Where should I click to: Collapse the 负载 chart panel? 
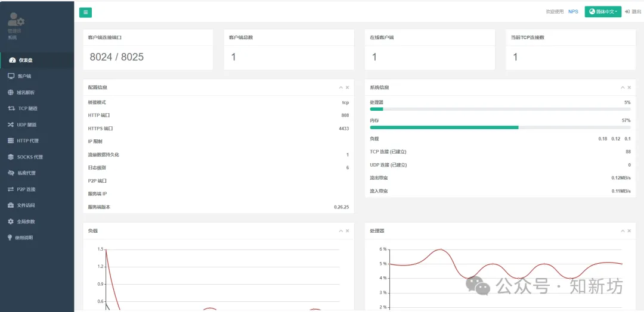click(341, 230)
